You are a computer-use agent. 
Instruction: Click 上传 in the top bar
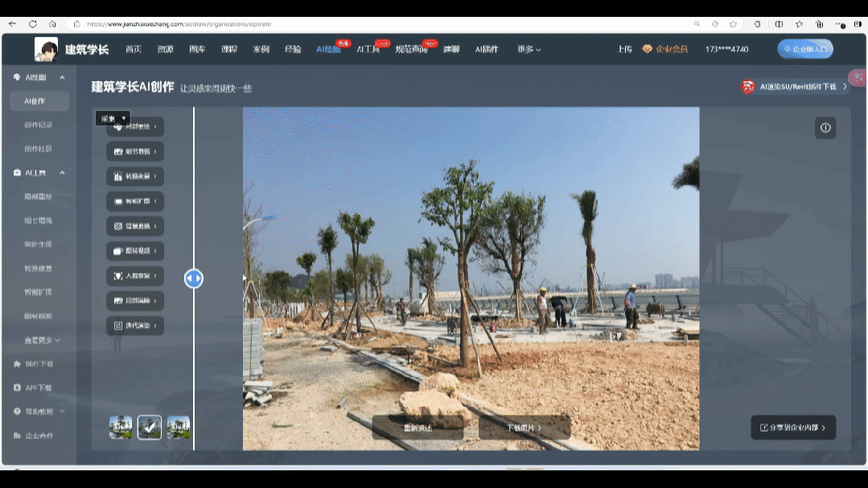point(624,49)
